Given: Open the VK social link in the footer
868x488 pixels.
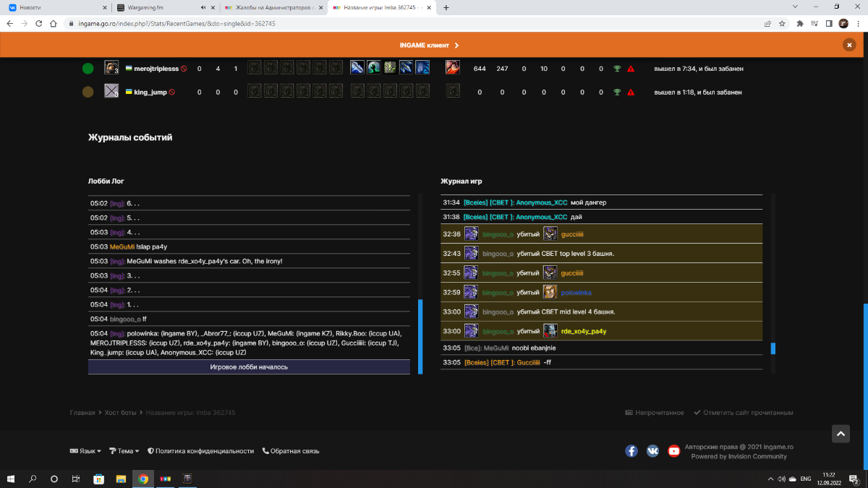Looking at the screenshot, I should point(652,450).
